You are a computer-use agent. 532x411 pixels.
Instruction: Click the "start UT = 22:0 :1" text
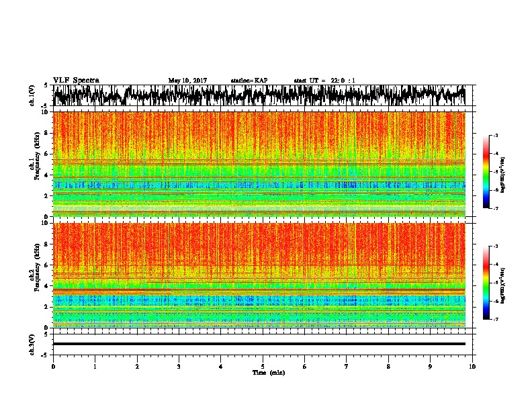click(x=324, y=81)
